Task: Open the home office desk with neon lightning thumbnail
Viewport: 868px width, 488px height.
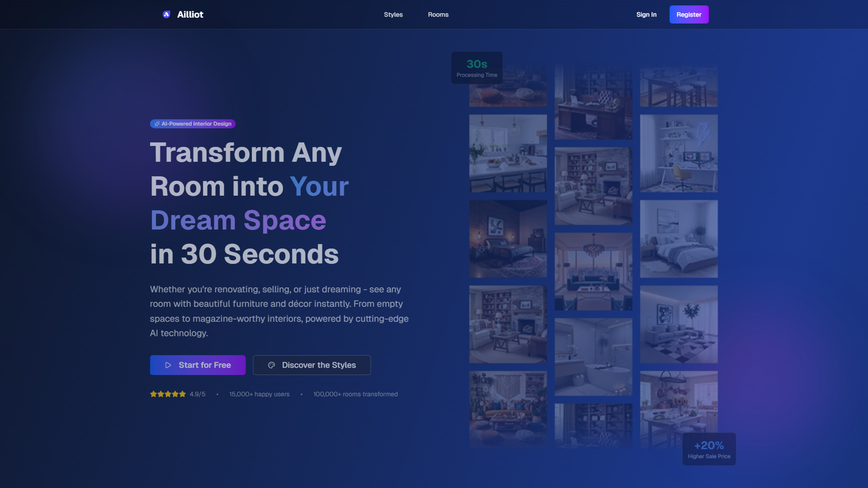Action: (679, 153)
